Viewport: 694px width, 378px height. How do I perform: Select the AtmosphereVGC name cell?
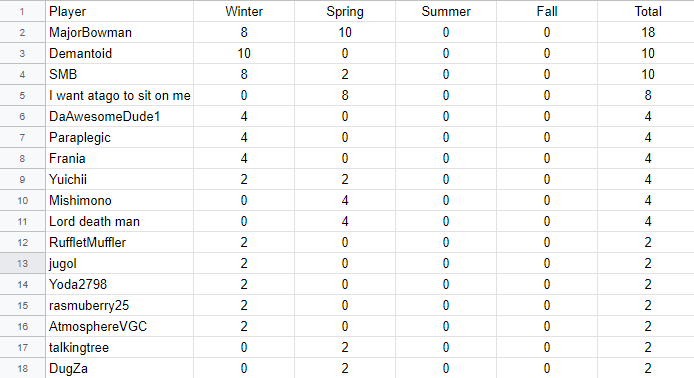pyautogui.click(x=120, y=327)
